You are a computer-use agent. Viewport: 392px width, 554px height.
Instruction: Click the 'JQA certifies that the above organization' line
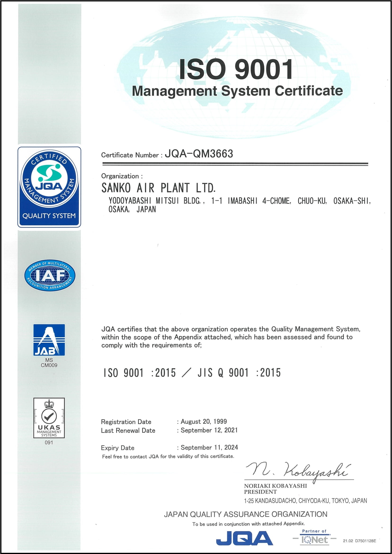[231, 329]
